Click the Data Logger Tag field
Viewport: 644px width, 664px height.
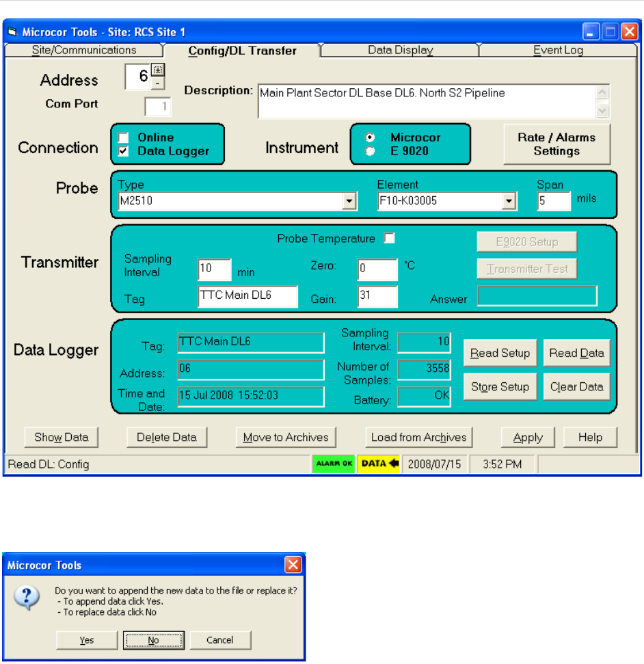point(251,343)
